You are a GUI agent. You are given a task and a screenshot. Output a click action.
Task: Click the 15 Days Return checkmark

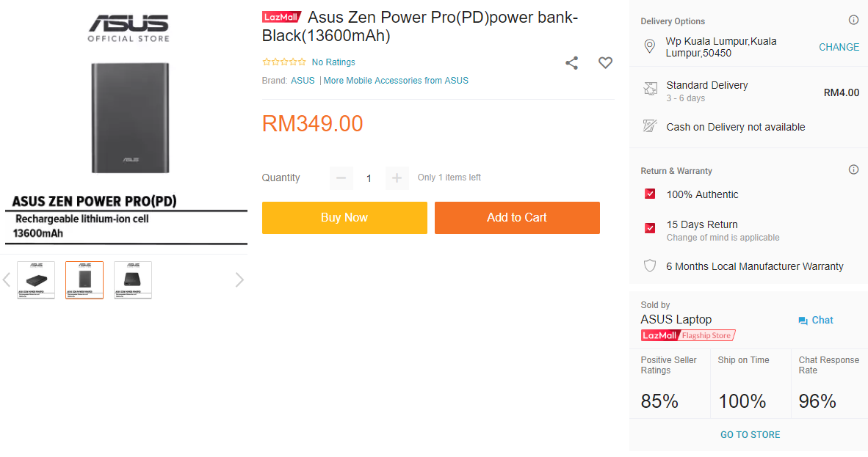pyautogui.click(x=650, y=228)
